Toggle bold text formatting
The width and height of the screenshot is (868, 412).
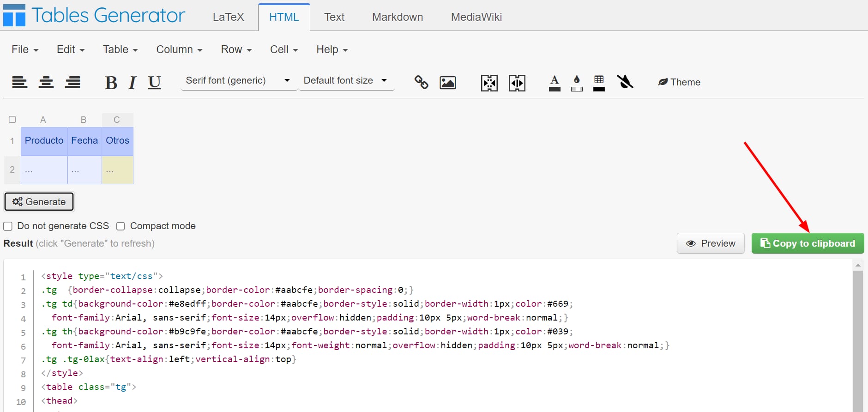[x=111, y=83]
